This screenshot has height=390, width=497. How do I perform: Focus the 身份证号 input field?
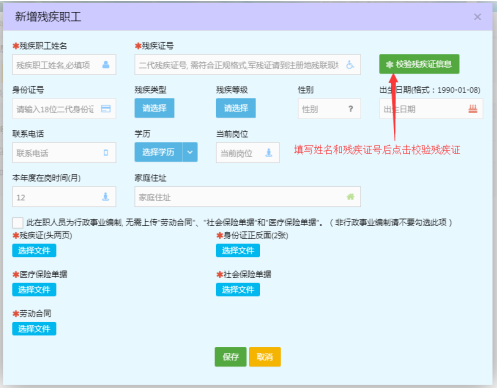pos(64,109)
